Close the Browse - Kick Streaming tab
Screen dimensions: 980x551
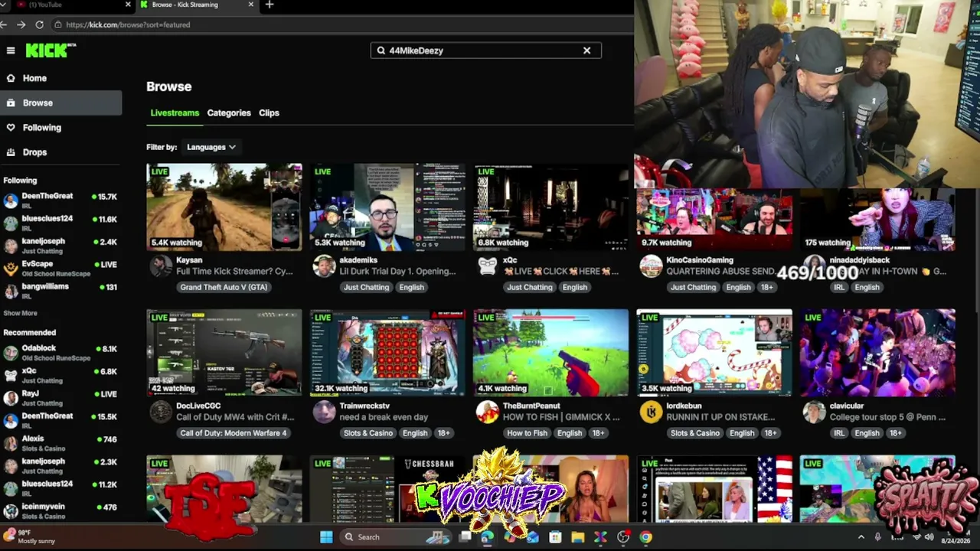coord(251,5)
